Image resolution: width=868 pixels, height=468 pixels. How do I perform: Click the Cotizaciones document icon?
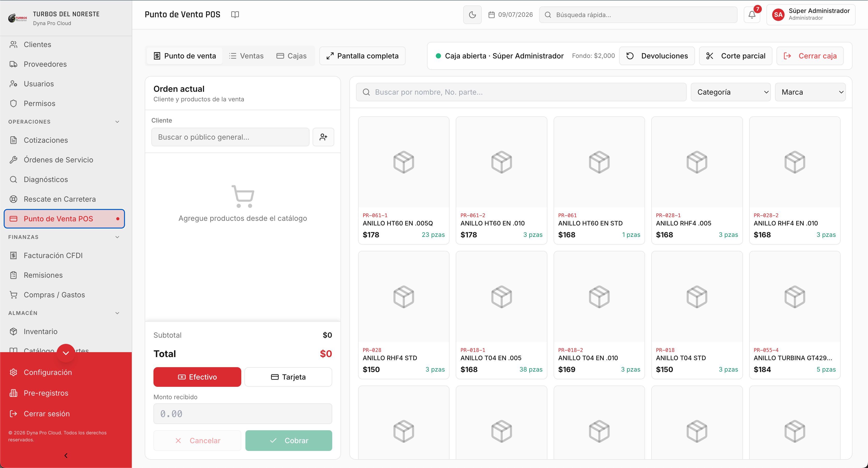(x=13, y=140)
